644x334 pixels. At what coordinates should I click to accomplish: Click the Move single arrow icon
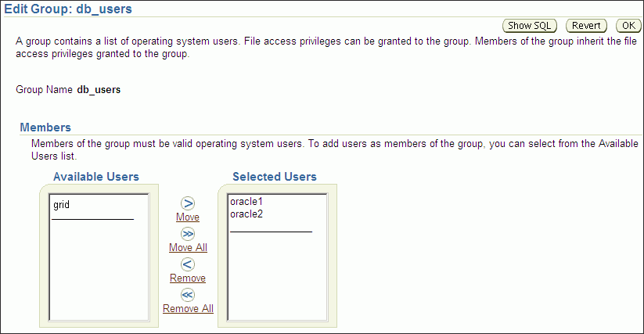click(188, 203)
